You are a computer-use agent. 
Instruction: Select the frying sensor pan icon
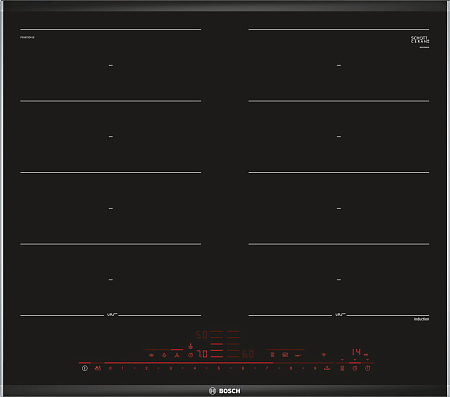(297, 355)
